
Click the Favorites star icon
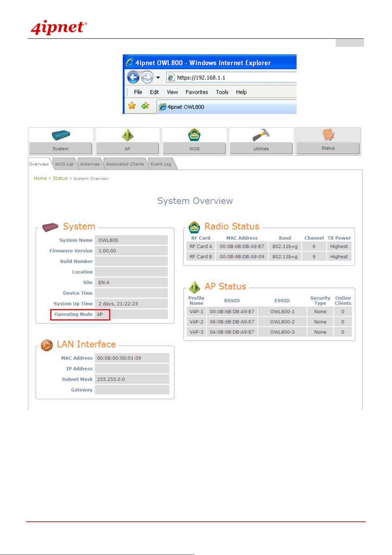[x=132, y=105]
